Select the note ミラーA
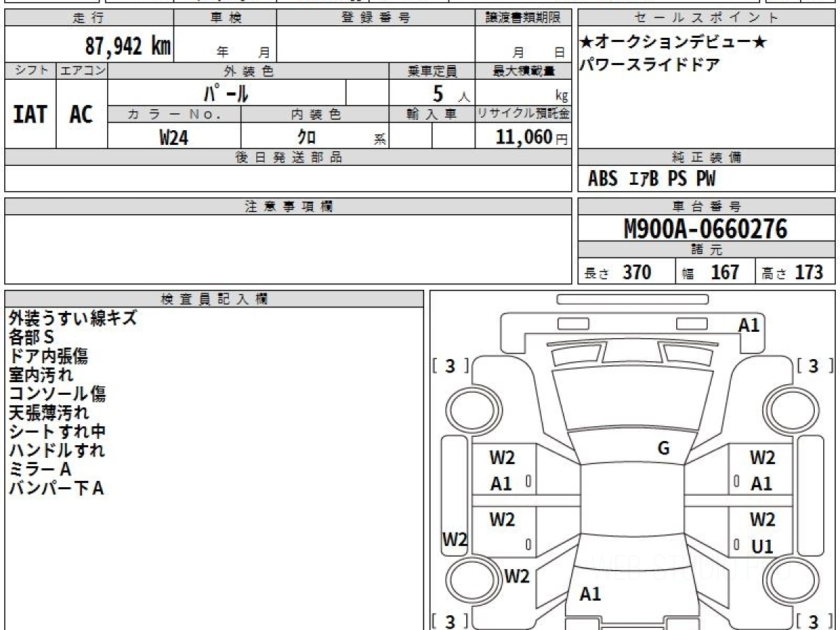840x630 pixels. [x=40, y=469]
